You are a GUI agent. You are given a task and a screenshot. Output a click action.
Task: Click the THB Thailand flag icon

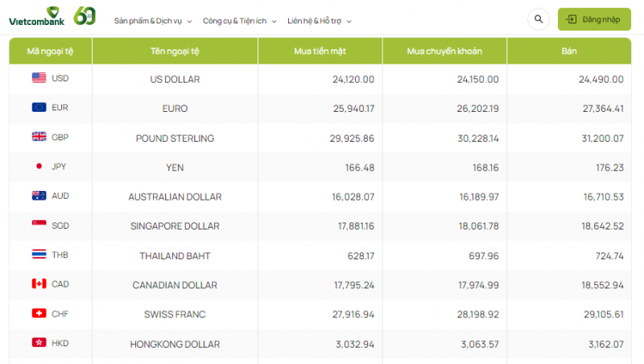(39, 254)
